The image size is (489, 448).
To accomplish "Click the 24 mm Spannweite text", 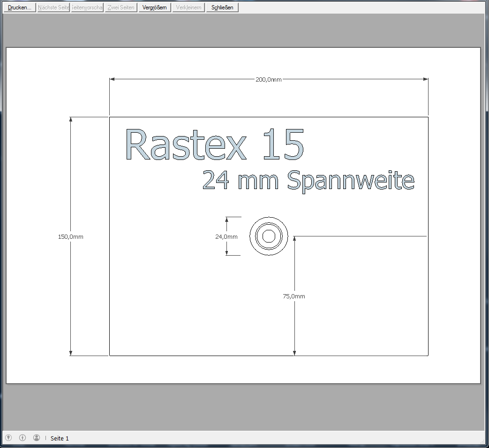I will [x=308, y=181].
